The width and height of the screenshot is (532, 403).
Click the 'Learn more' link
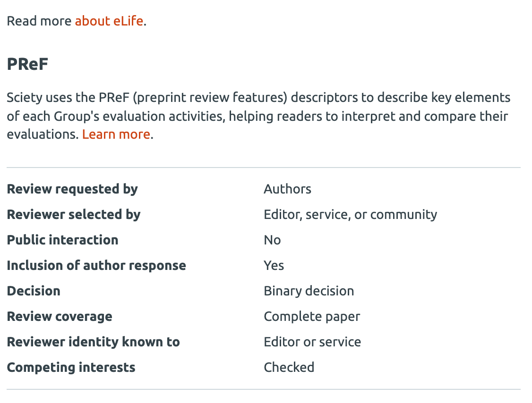(x=116, y=134)
